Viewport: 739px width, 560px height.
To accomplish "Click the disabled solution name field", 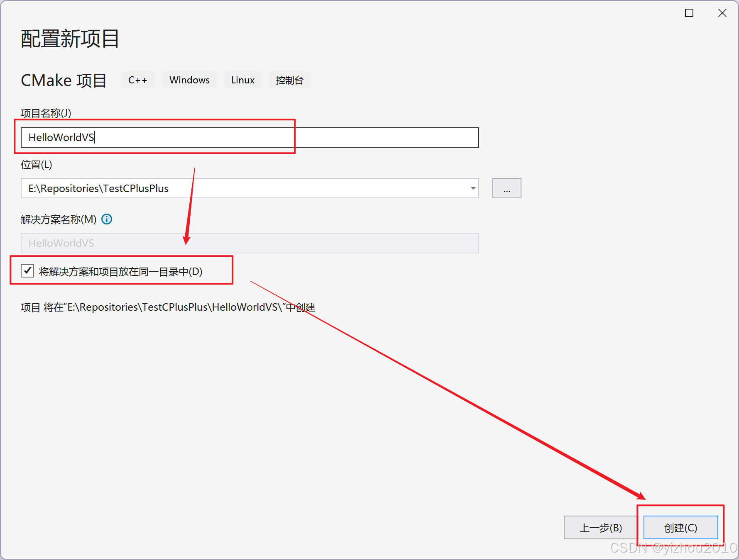I will (250, 243).
